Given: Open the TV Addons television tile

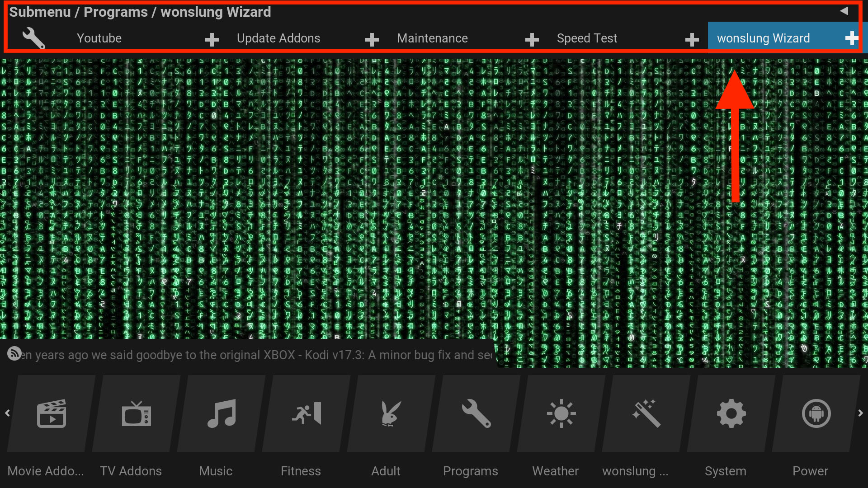Looking at the screenshot, I should 137,413.
